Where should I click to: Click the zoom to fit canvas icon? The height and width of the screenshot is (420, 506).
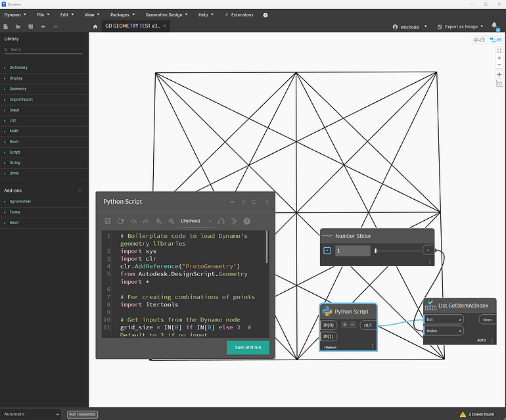click(x=499, y=51)
